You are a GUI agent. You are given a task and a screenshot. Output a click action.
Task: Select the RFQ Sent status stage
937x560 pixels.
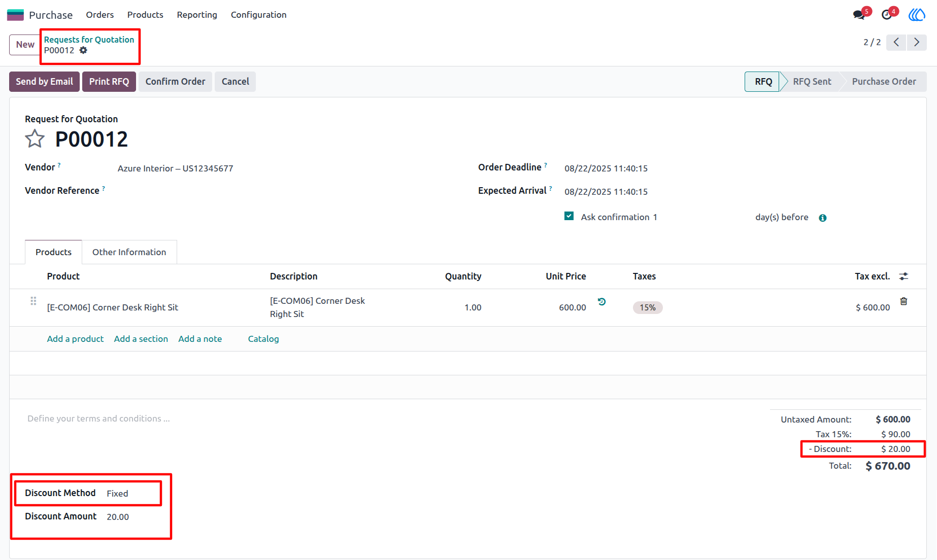[812, 82]
